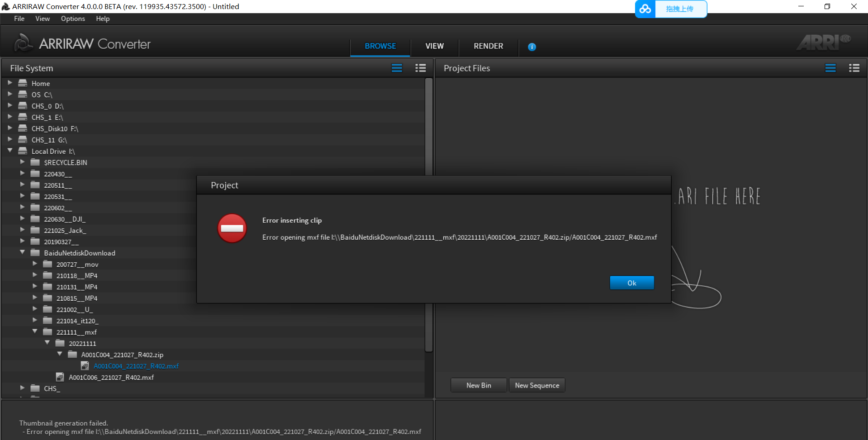Click the File System vertical scrollbar
Screen dimensions: 868x440
pos(429,215)
